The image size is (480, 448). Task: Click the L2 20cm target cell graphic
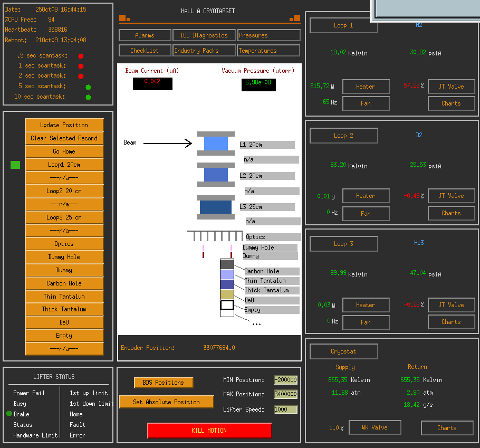(216, 175)
